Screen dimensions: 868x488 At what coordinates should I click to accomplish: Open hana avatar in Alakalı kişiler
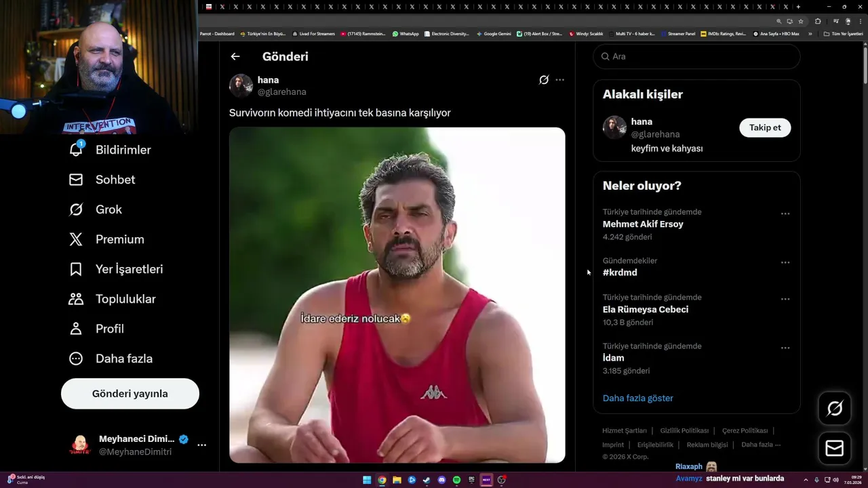614,127
